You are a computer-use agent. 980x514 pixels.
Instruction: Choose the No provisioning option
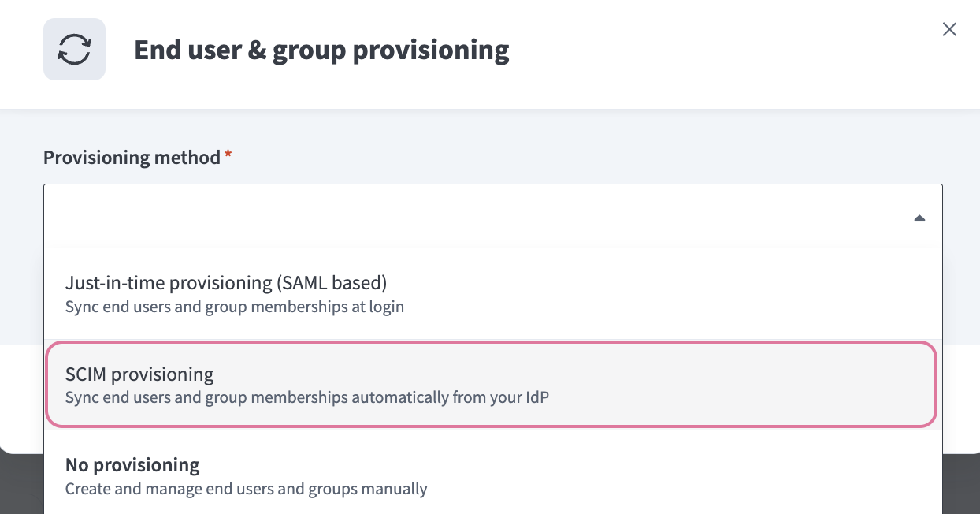pos(490,475)
